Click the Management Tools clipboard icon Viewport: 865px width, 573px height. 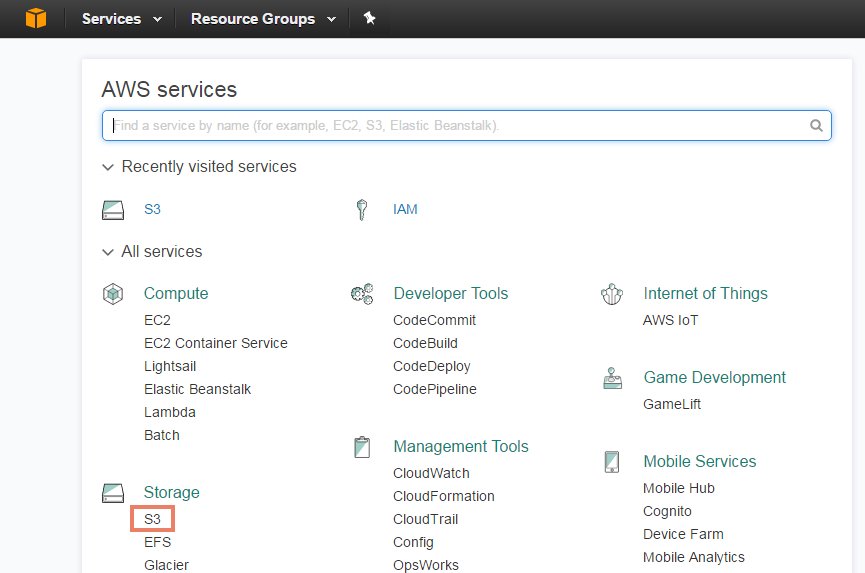(362, 447)
